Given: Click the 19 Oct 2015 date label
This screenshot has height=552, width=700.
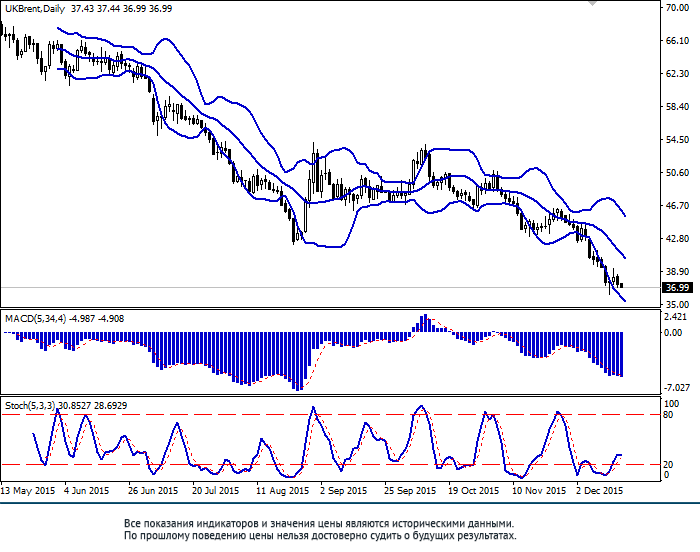Looking at the screenshot, I should point(474,491).
